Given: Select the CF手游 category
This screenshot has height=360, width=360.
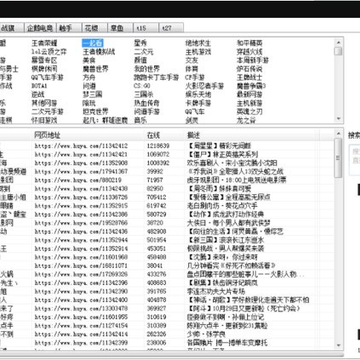Looking at the screenshot, I should 195,77.
